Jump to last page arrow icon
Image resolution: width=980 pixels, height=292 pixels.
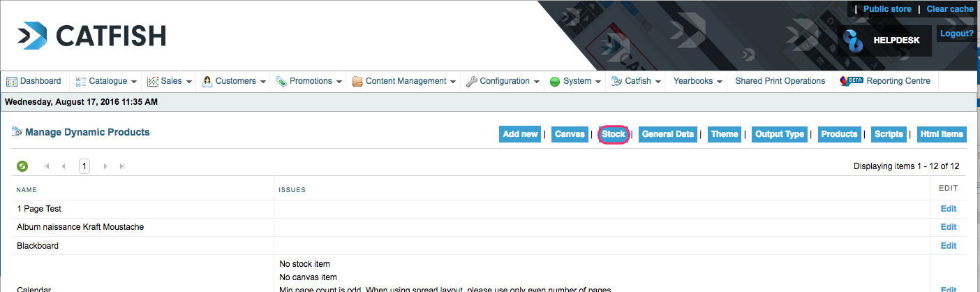coord(122,166)
